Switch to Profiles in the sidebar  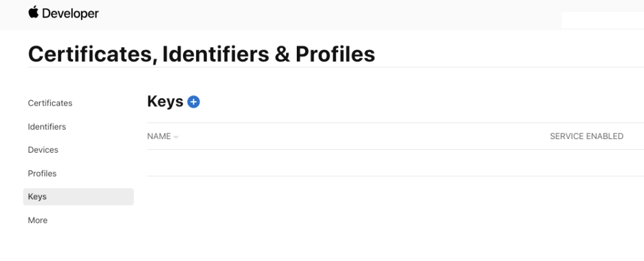[x=42, y=173]
